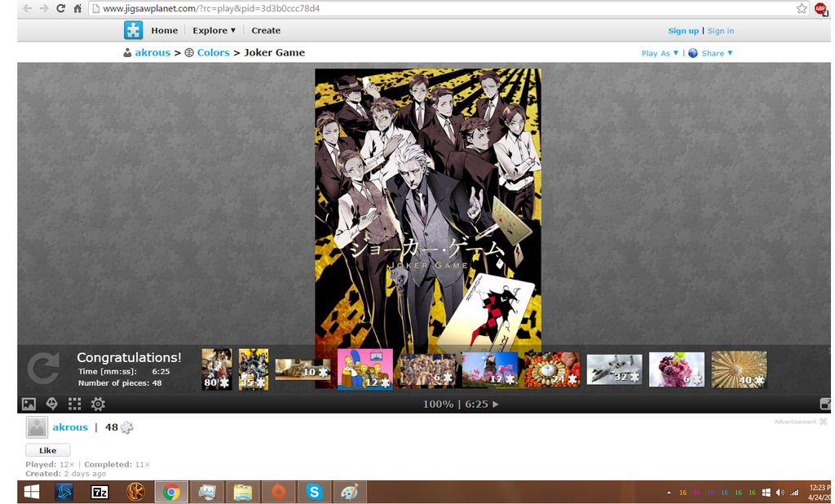Screen dimensions: 835x504
Task: Play the 32-piece jet aircraft puzzle
Action: (614, 369)
